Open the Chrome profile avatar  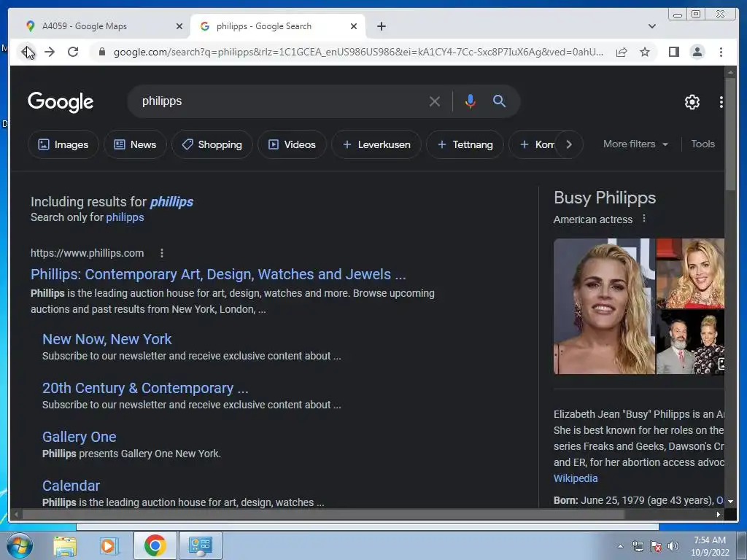click(697, 52)
